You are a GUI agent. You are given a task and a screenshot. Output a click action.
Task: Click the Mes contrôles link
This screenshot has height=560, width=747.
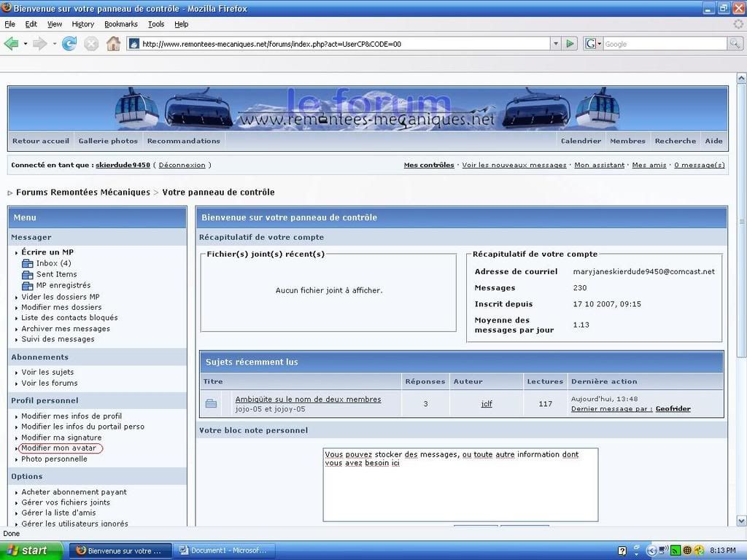coord(429,166)
